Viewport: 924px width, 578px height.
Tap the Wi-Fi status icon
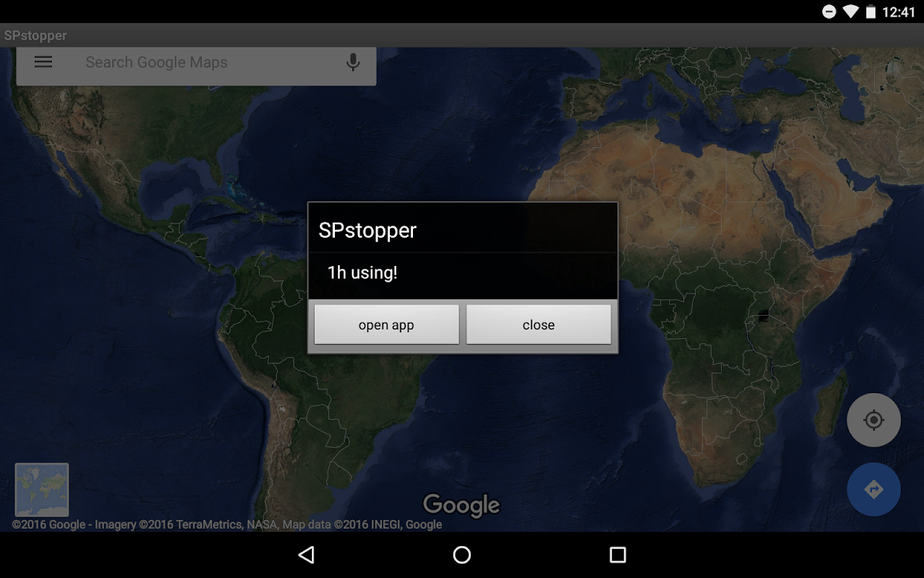click(850, 12)
